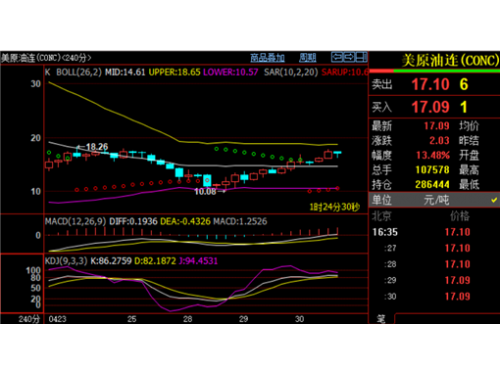Select the 单位 元/吨 unit row

tap(434, 200)
